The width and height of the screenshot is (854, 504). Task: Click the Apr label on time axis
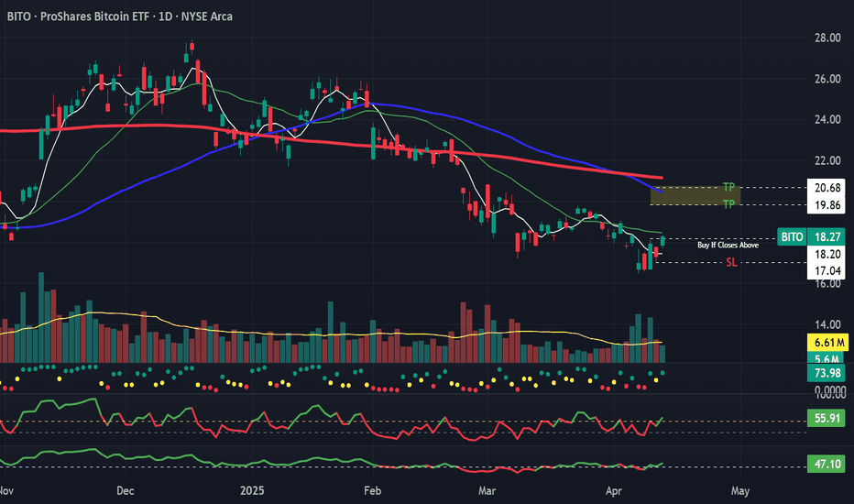click(x=614, y=491)
